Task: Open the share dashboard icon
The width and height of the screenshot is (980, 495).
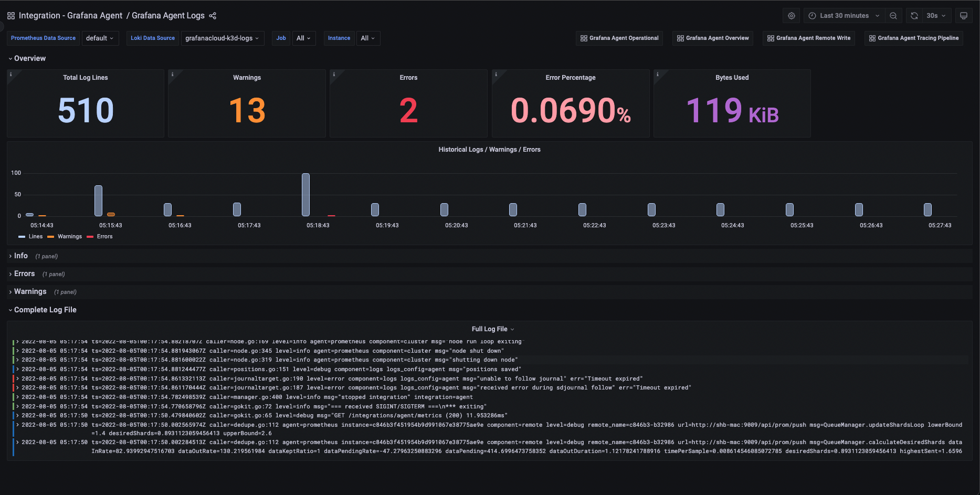Action: 213,16
